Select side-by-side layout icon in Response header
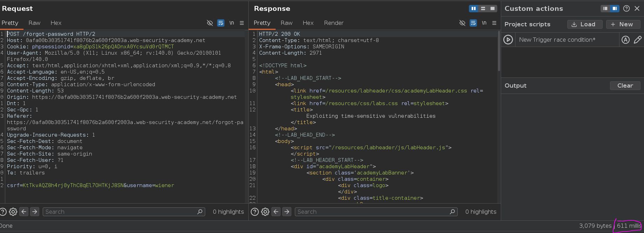Viewport: 644px width, 233px height. (473, 8)
